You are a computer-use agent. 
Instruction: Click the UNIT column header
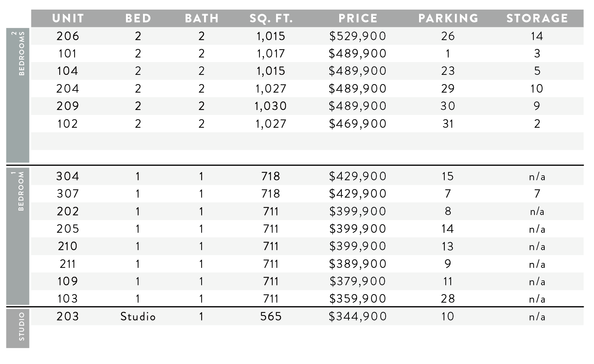68,18
